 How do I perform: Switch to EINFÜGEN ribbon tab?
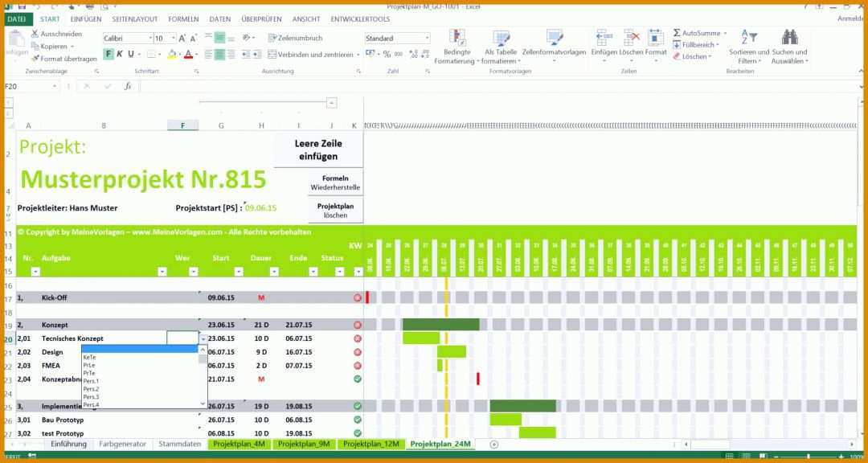click(86, 18)
